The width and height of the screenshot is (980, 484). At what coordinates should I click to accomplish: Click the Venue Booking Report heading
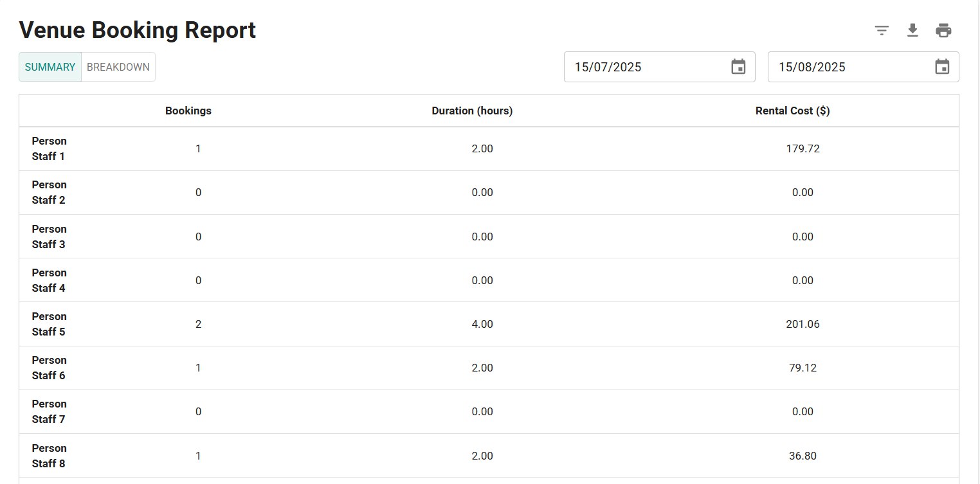pos(138,30)
